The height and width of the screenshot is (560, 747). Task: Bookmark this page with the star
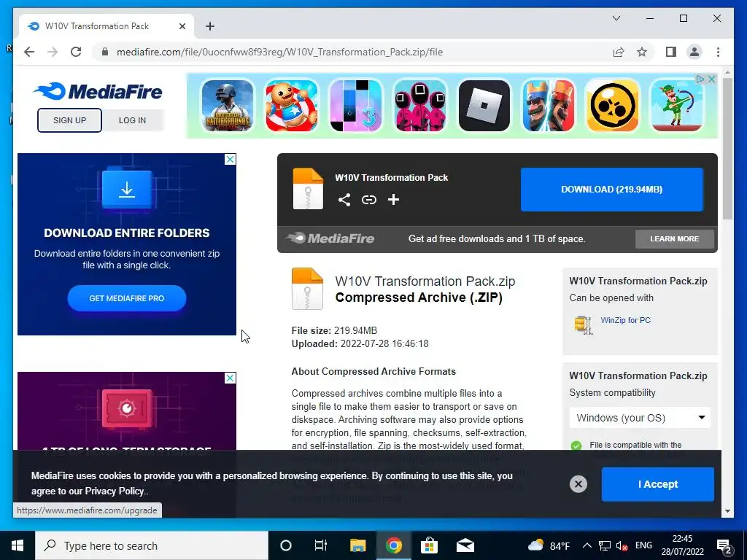642,52
